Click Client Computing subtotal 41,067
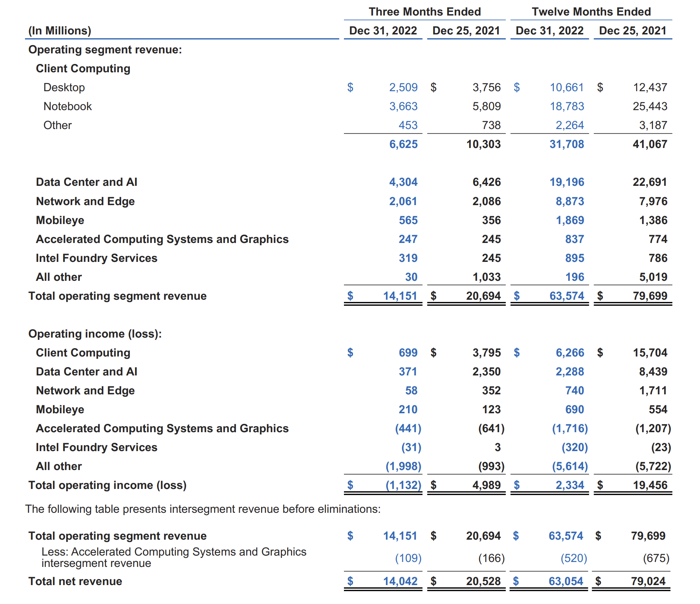This screenshot has height=604, width=700. tap(650, 144)
